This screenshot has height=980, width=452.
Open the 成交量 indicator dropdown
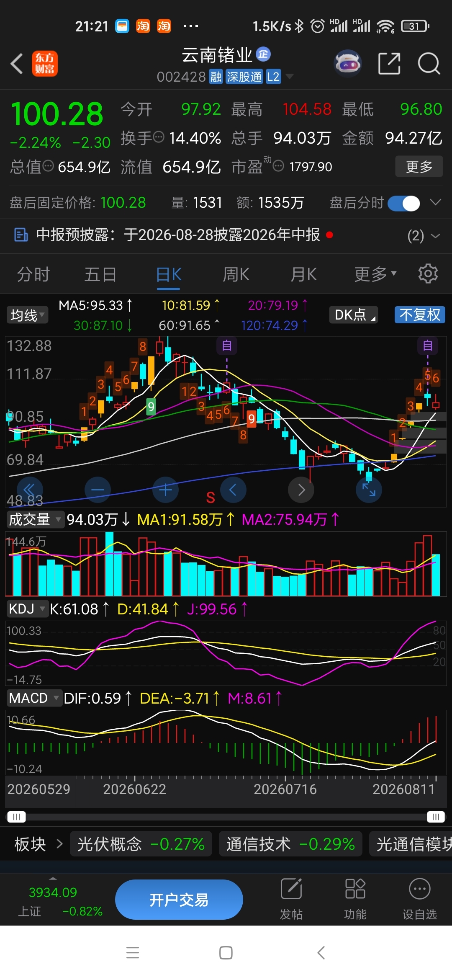(x=35, y=520)
